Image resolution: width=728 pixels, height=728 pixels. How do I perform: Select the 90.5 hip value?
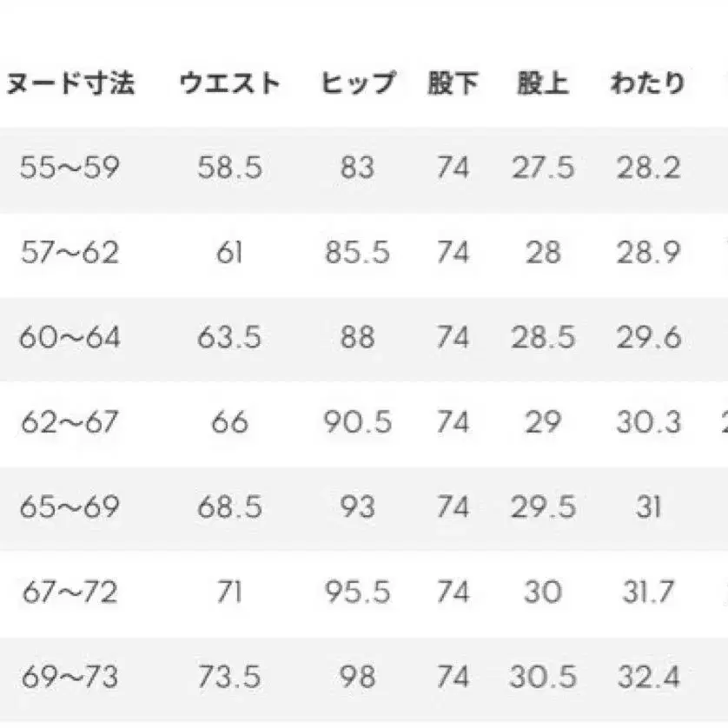click(x=357, y=422)
